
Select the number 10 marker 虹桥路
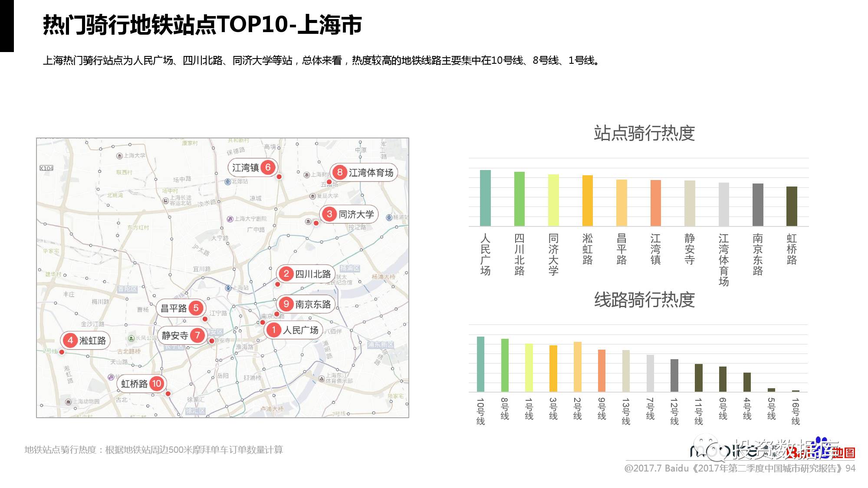(x=156, y=383)
